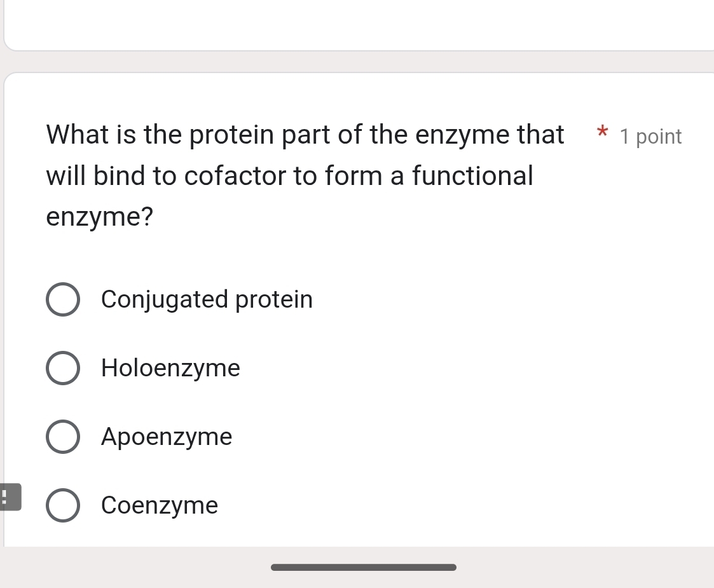Click the 1 point label

click(650, 136)
